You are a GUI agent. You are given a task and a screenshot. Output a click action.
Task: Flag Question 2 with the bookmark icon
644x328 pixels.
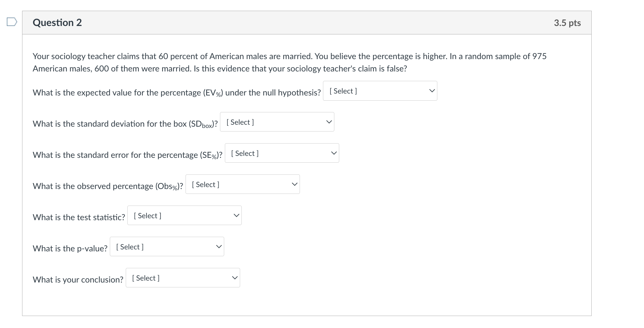coord(12,22)
